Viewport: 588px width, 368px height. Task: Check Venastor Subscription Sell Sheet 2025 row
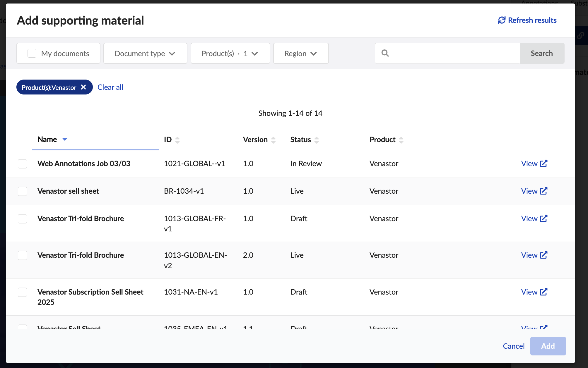pos(23,292)
